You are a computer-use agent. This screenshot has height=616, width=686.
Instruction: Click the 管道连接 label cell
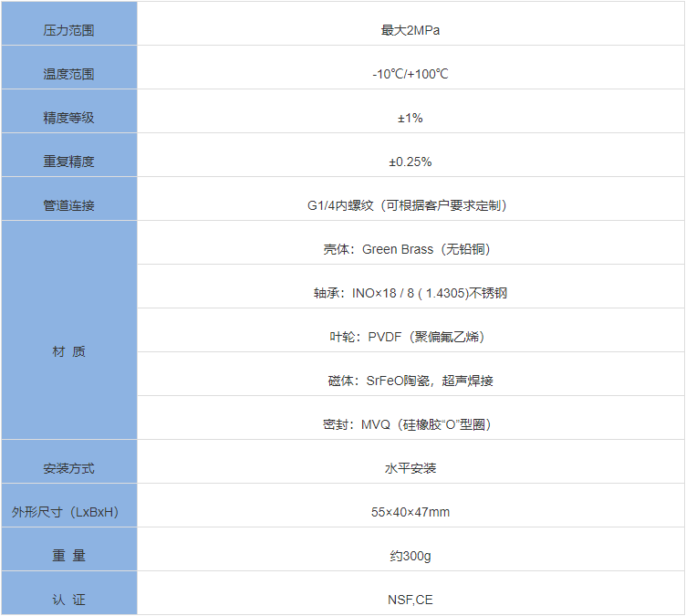pyautogui.click(x=68, y=205)
